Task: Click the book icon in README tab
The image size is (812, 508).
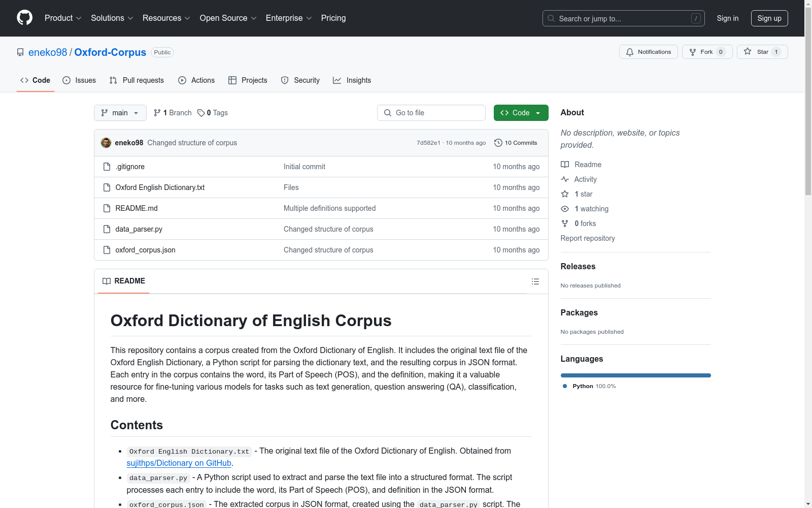Action: point(107,281)
